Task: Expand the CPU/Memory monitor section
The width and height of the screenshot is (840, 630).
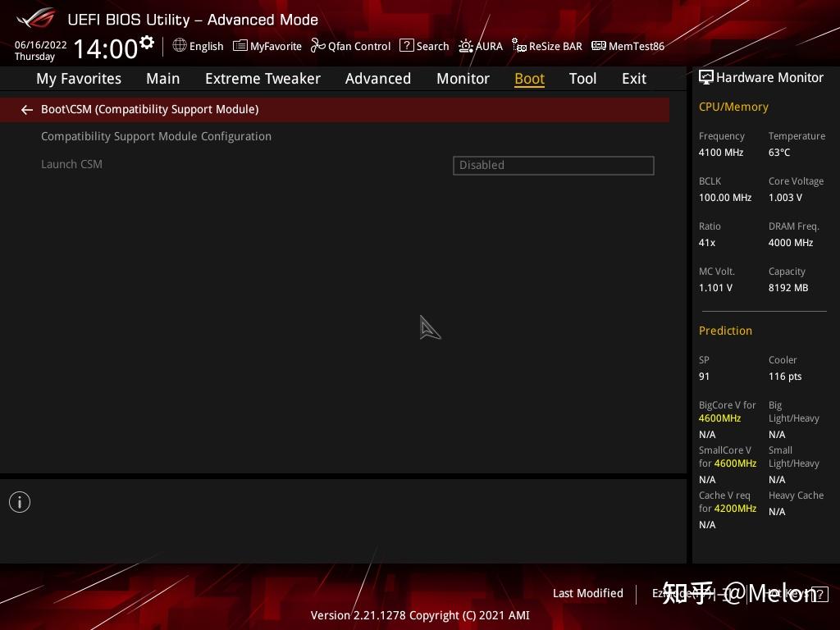Action: [733, 107]
